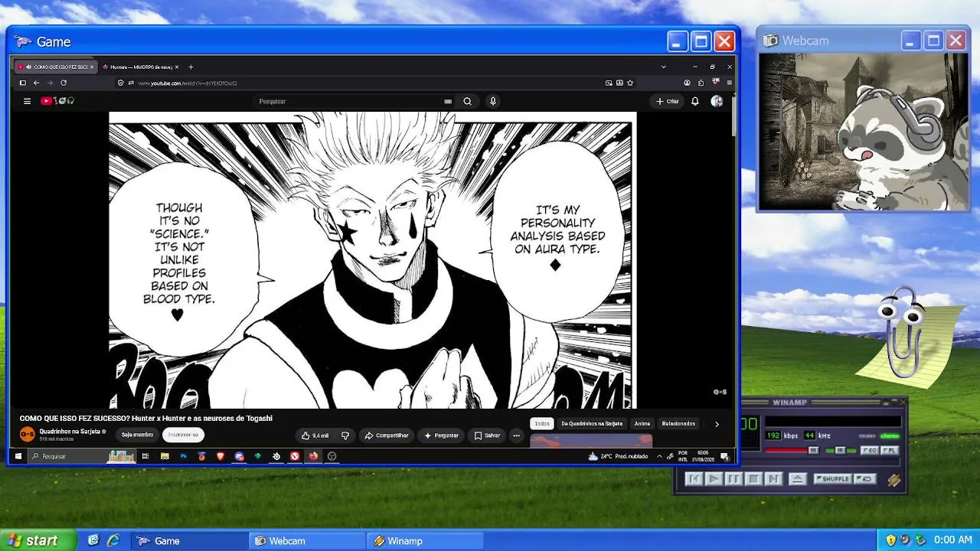Click the Salvar save button

[487, 435]
